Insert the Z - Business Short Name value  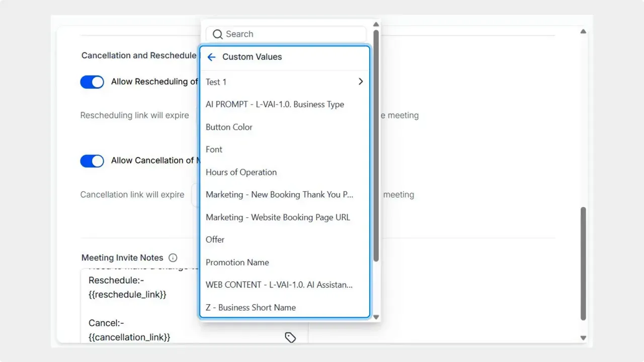(x=251, y=307)
